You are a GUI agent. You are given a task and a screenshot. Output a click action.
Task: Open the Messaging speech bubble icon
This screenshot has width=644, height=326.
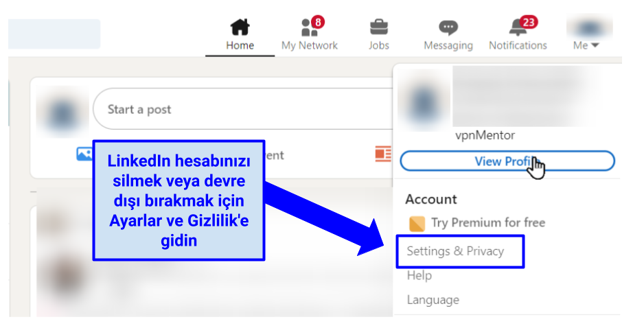point(448,28)
